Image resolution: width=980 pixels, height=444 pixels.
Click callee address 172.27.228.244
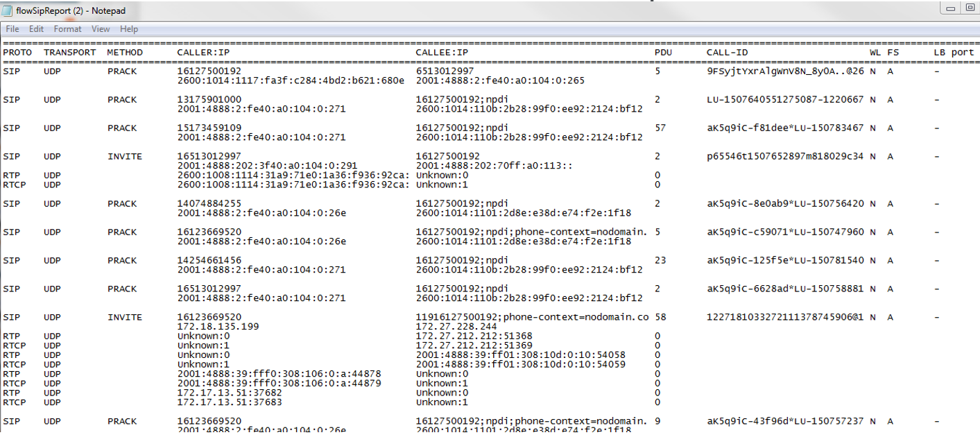pos(456,326)
